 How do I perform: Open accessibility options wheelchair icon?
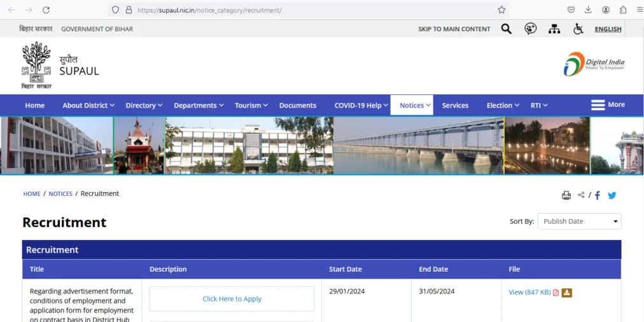578,29
